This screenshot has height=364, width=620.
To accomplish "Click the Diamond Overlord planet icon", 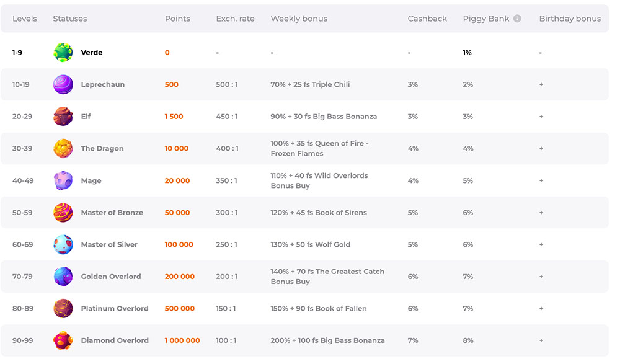I will tap(63, 340).
